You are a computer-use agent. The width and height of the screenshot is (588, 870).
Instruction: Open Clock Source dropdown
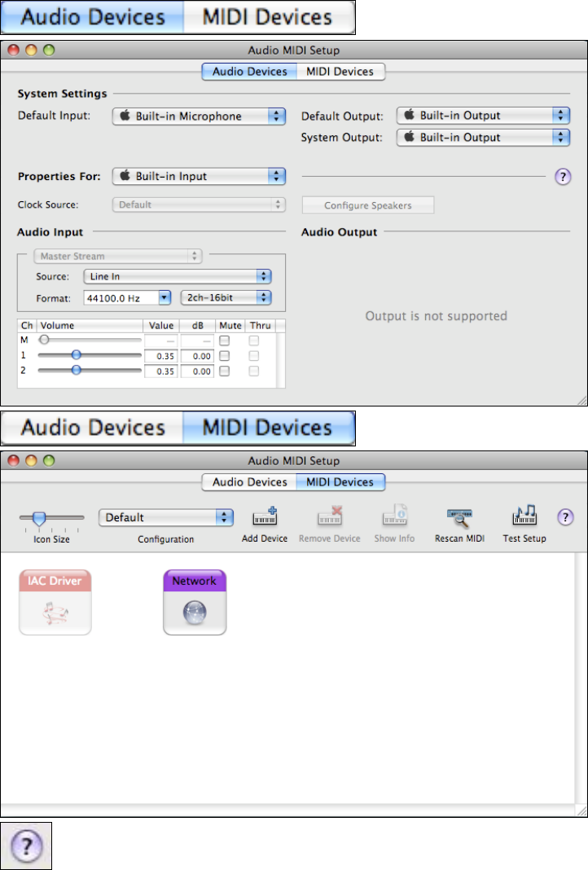tap(200, 204)
